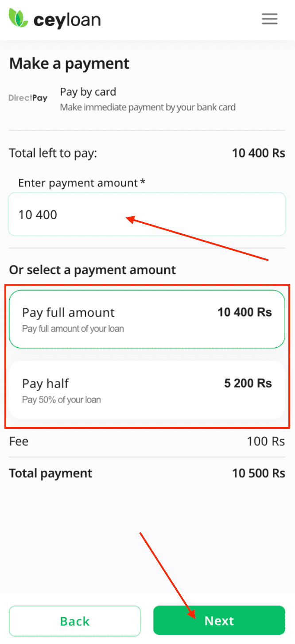The height and width of the screenshot is (644, 295).
Task: Click the Total left to pay label
Action: (53, 154)
